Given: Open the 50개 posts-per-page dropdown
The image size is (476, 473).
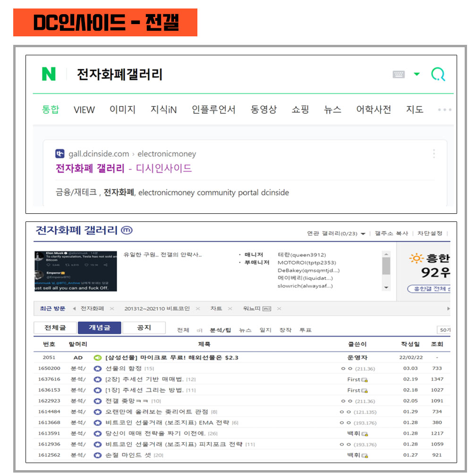Looking at the screenshot, I should pos(444,330).
